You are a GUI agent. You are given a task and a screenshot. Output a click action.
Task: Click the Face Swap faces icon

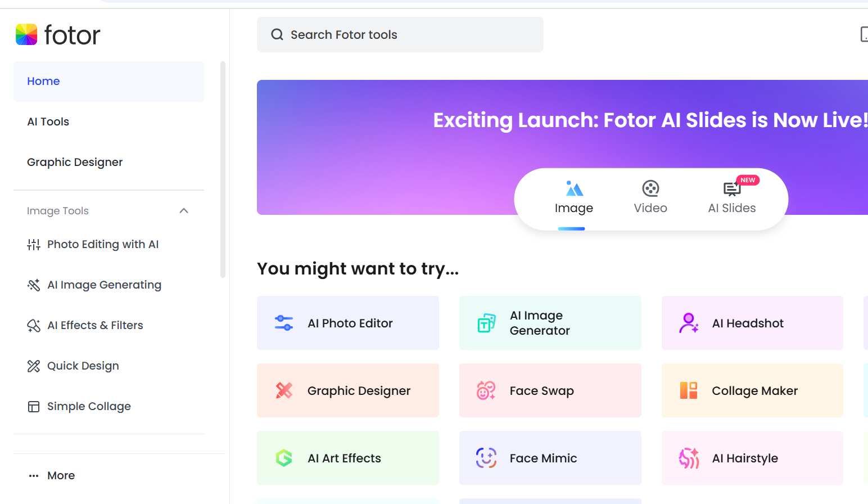tap(486, 390)
